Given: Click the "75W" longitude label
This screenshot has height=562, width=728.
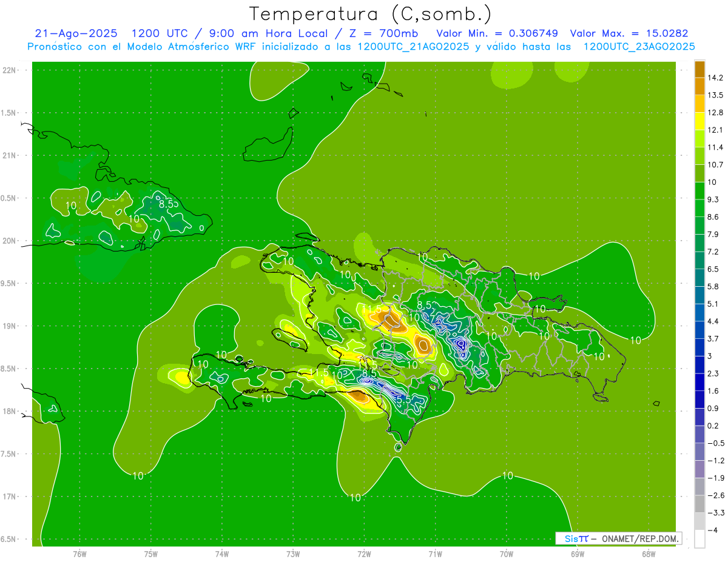Looking at the screenshot, I should (150, 554).
